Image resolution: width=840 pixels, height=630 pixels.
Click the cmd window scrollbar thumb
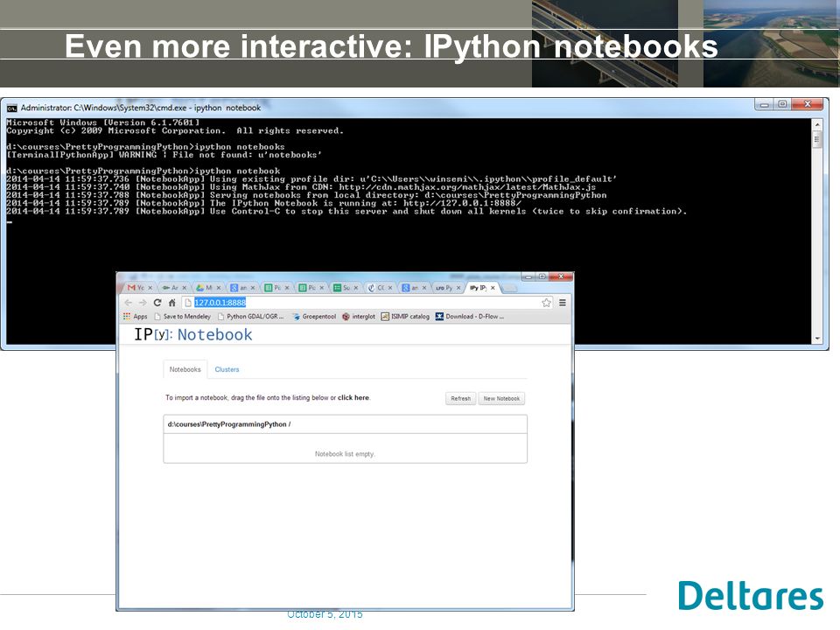pyautogui.click(x=817, y=140)
